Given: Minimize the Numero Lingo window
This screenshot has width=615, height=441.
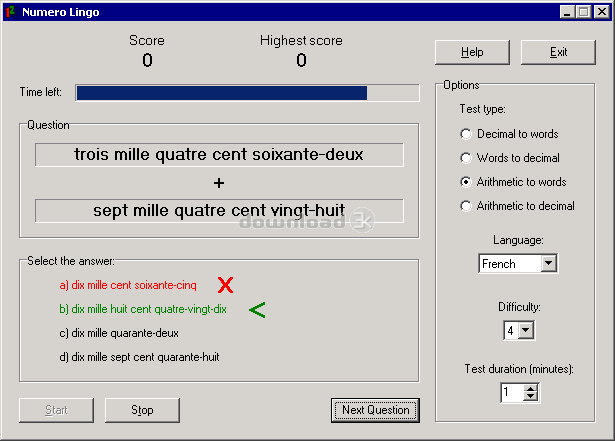Looking at the screenshot, I should tap(567, 11).
